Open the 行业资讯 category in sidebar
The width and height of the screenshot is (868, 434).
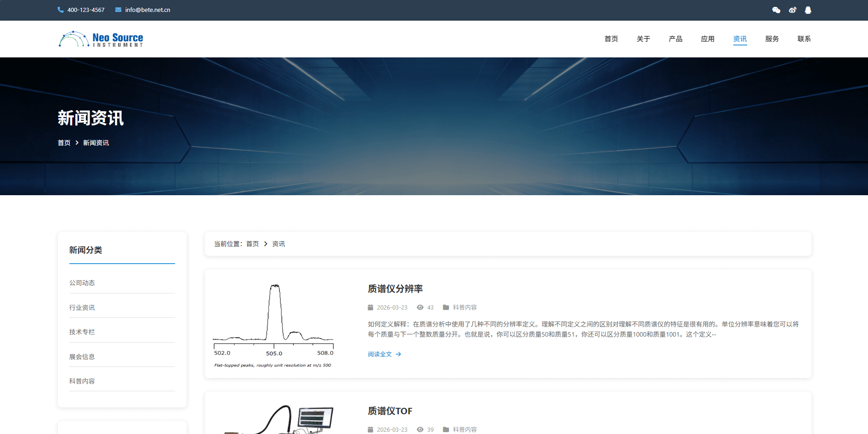click(82, 308)
